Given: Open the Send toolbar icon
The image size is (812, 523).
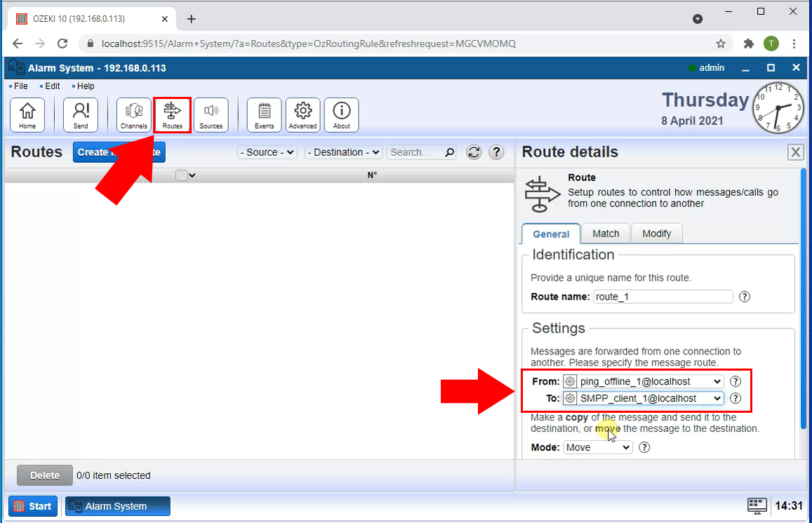Looking at the screenshot, I should [80, 115].
